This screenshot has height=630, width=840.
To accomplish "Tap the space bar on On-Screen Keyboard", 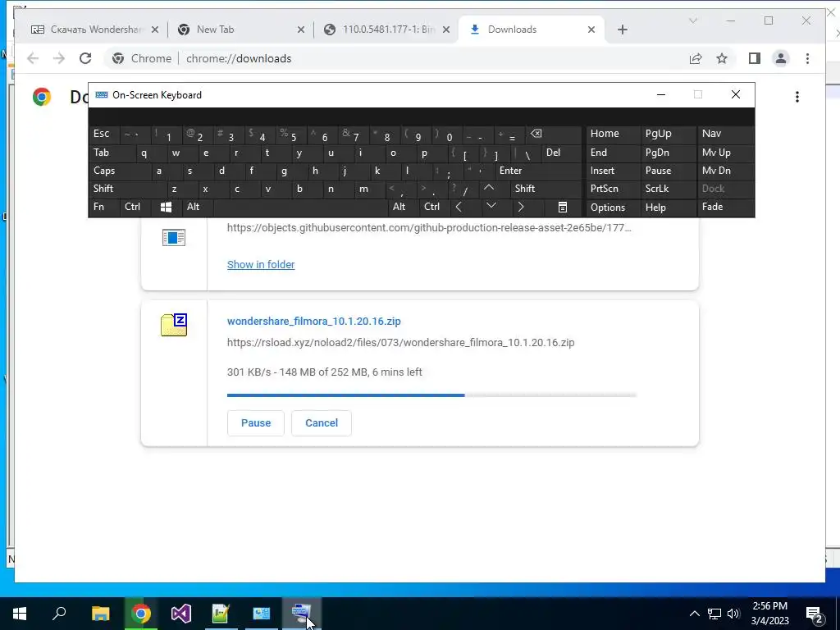I will coord(300,207).
